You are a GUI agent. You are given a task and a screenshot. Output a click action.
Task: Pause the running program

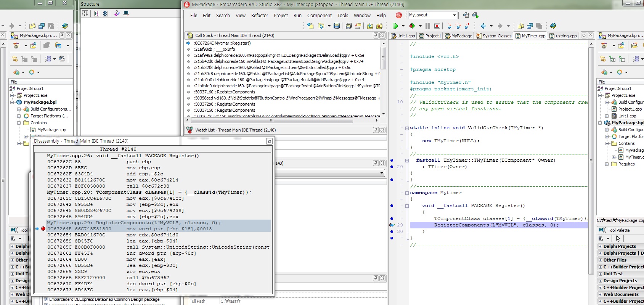coord(428,26)
